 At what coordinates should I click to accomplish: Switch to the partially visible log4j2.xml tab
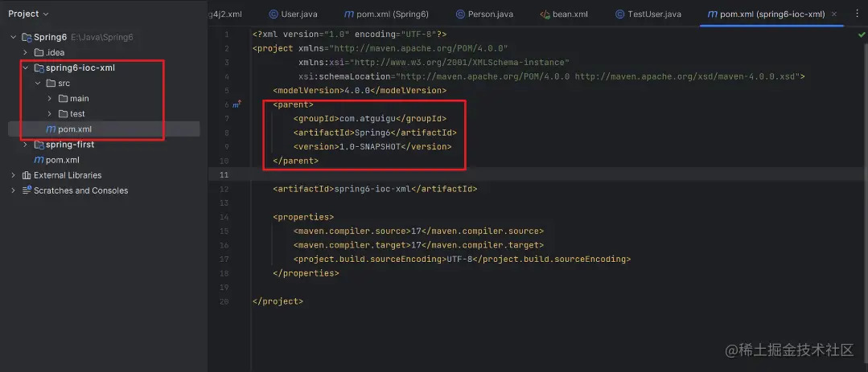227,14
